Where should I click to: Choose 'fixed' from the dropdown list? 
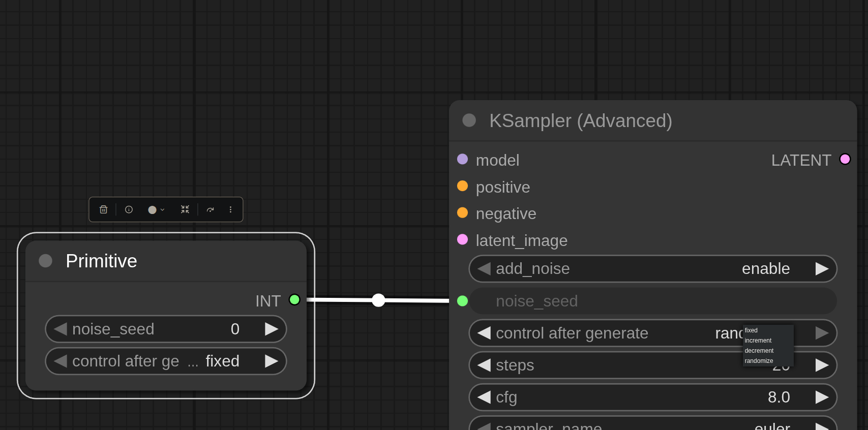pos(768,330)
